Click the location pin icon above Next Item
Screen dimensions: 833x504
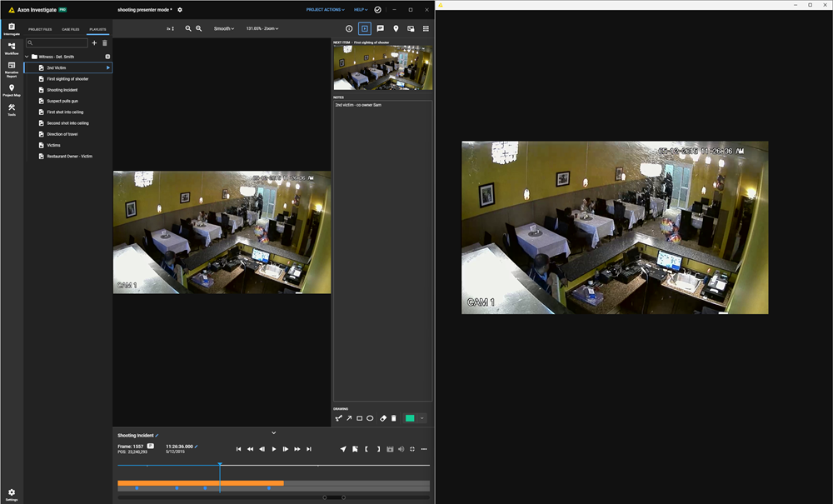point(396,28)
